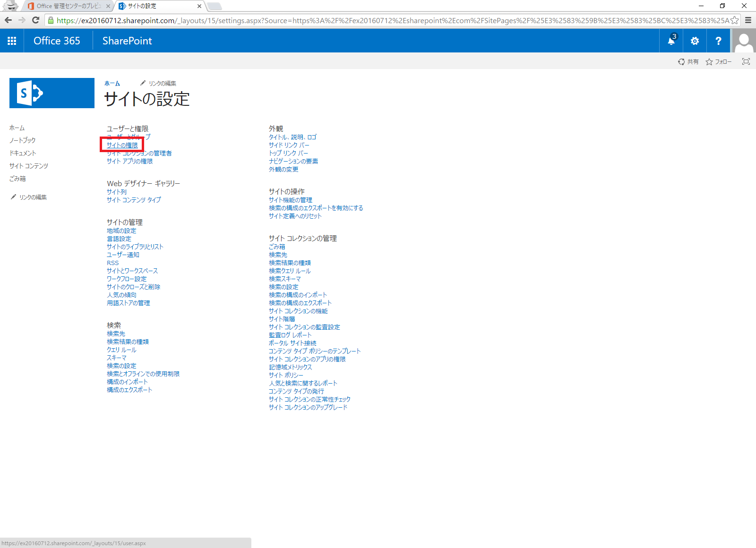The height and width of the screenshot is (548, 756).
Task: Open ユーザー通知 link
Action: 123,255
